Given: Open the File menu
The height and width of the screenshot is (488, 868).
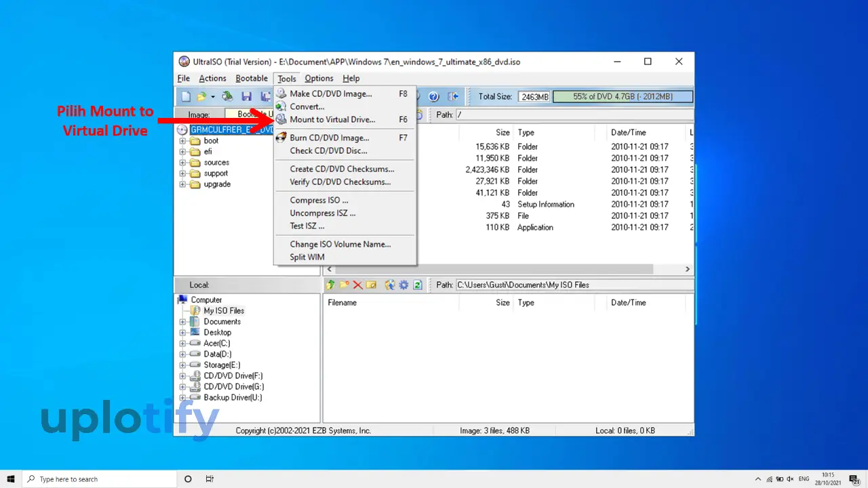Looking at the screenshot, I should [184, 78].
